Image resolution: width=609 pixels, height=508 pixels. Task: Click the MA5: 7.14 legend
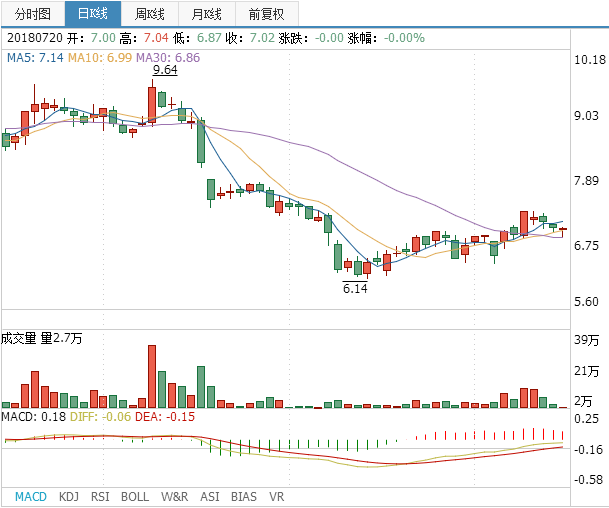pyautogui.click(x=35, y=57)
